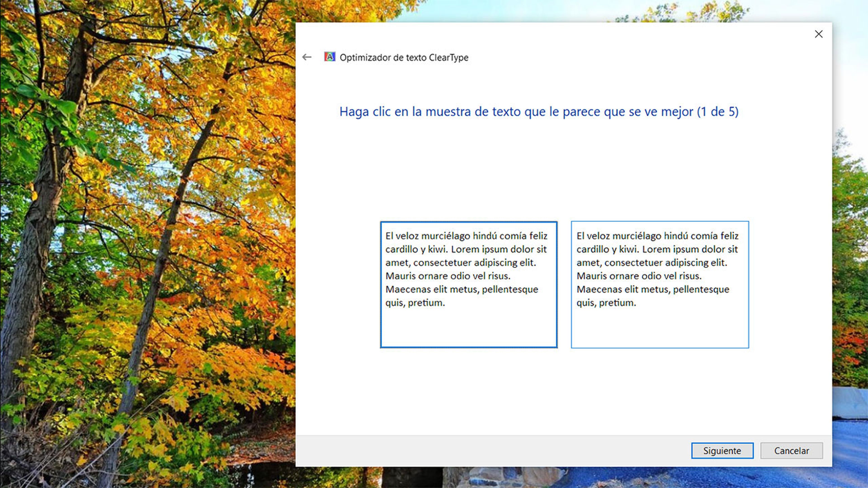Close the ClearType optimizer window
868x488 pixels.
(818, 34)
